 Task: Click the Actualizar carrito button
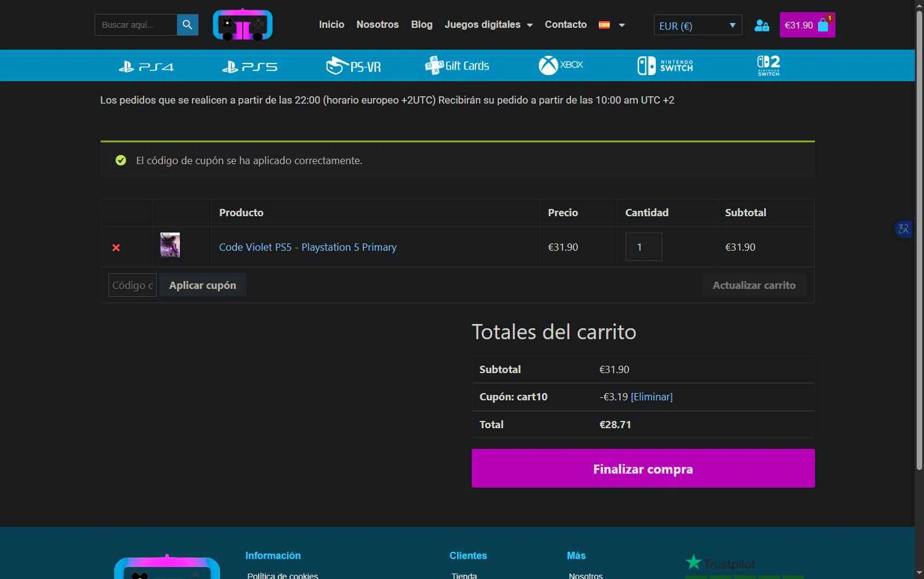(754, 285)
